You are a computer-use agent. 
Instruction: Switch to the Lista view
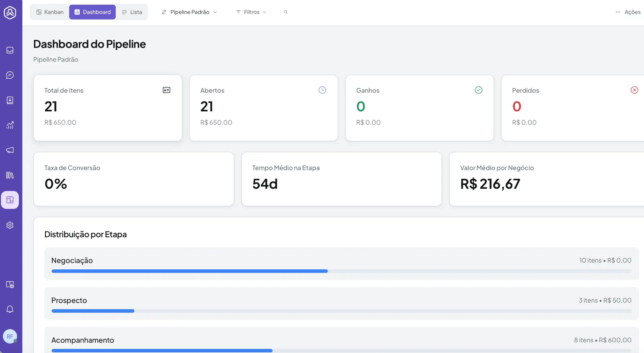click(132, 12)
